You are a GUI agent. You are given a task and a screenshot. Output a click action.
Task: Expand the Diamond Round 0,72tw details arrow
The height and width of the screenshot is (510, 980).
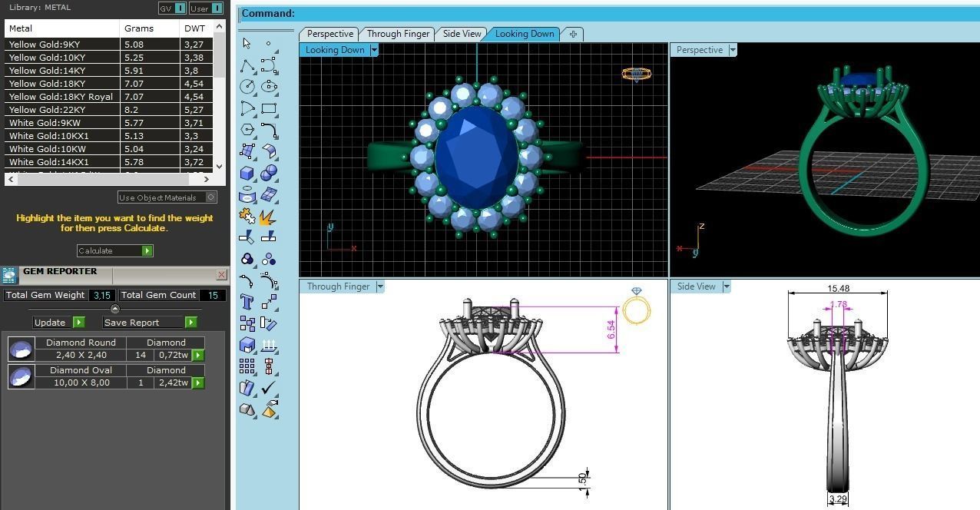[198, 355]
